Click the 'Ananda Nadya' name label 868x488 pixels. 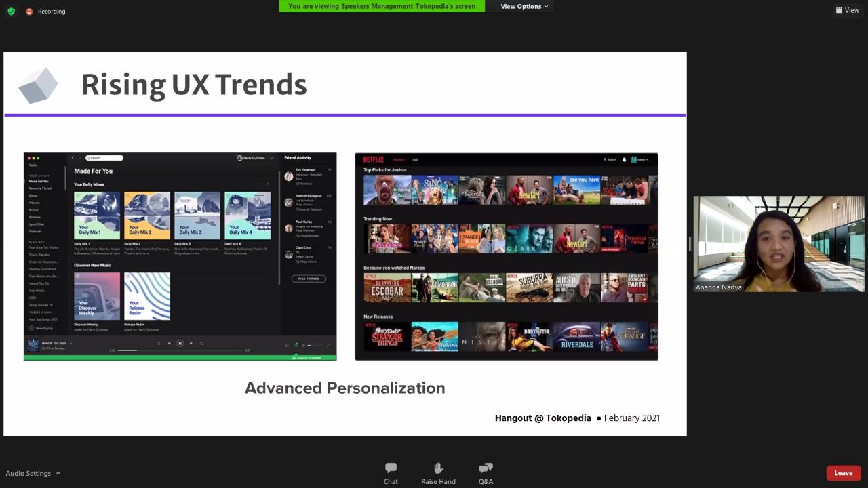click(x=719, y=287)
